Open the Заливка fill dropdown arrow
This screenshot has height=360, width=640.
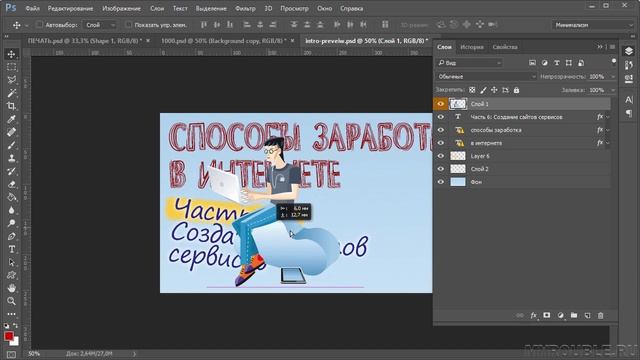pyautogui.click(x=612, y=90)
